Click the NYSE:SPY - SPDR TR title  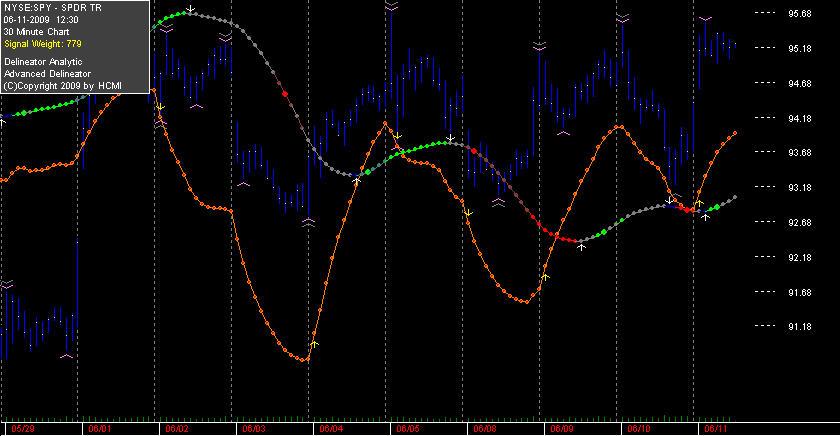tap(52, 8)
